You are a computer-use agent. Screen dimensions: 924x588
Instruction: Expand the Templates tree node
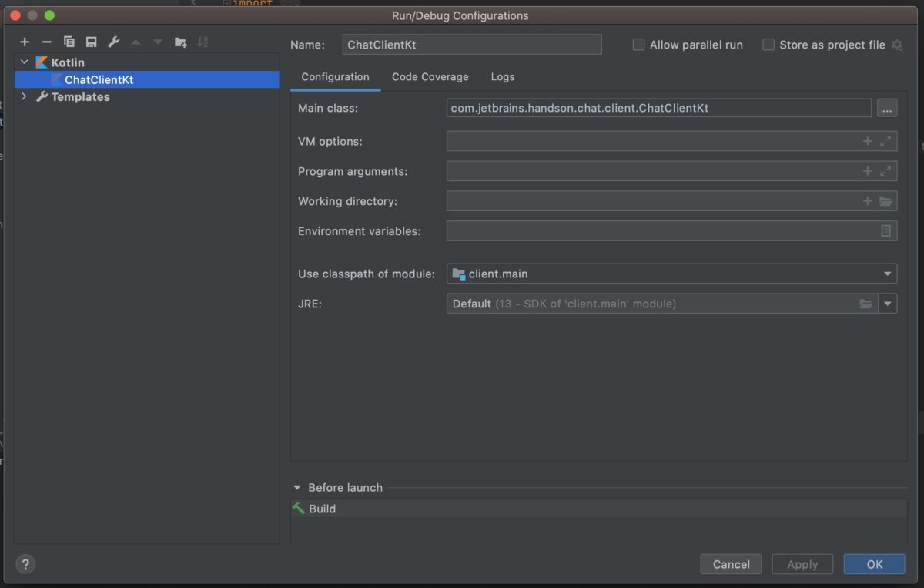pyautogui.click(x=24, y=96)
